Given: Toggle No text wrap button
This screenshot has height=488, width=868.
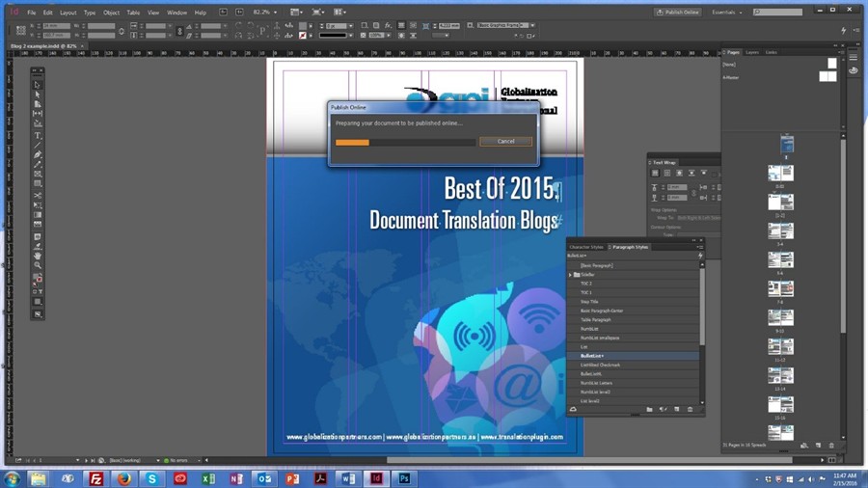Looking at the screenshot, I should click(x=655, y=174).
